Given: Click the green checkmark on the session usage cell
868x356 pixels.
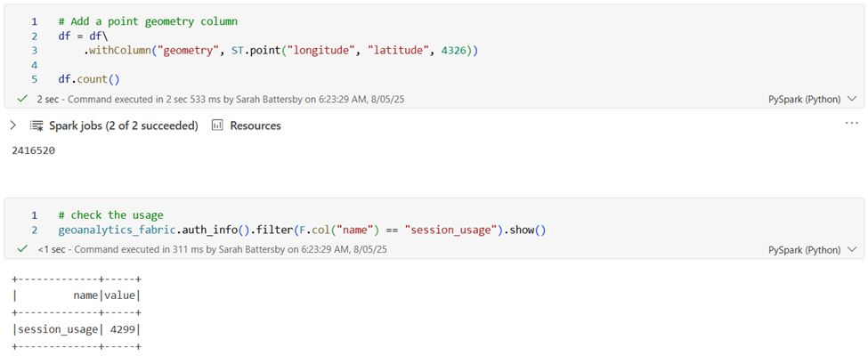Looking at the screenshot, I should [x=22, y=249].
